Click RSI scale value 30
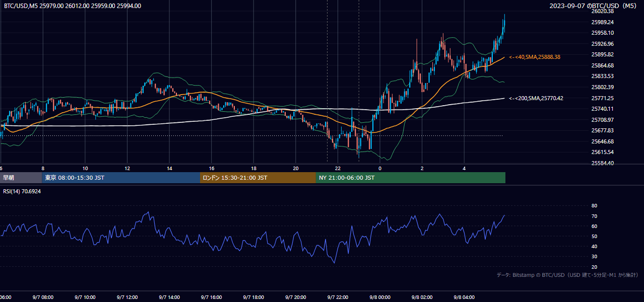Image resolution: width=644 pixels, height=302 pixels. click(x=594, y=257)
